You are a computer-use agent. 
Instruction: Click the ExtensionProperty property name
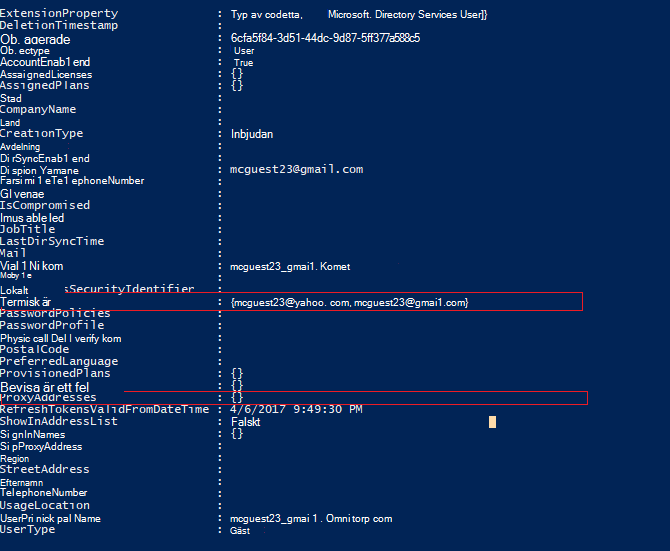coord(59,13)
